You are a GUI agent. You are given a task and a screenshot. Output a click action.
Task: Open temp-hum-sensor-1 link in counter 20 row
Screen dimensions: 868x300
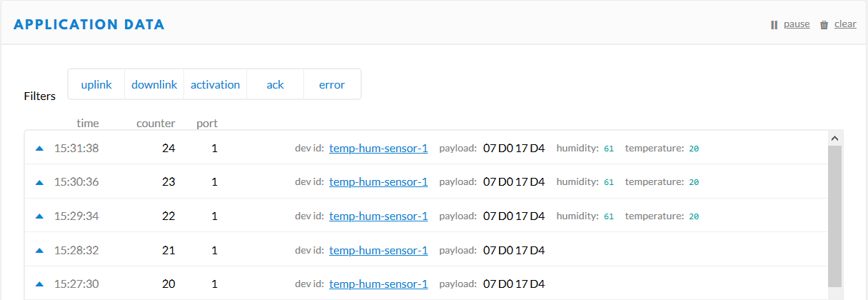pyautogui.click(x=378, y=284)
